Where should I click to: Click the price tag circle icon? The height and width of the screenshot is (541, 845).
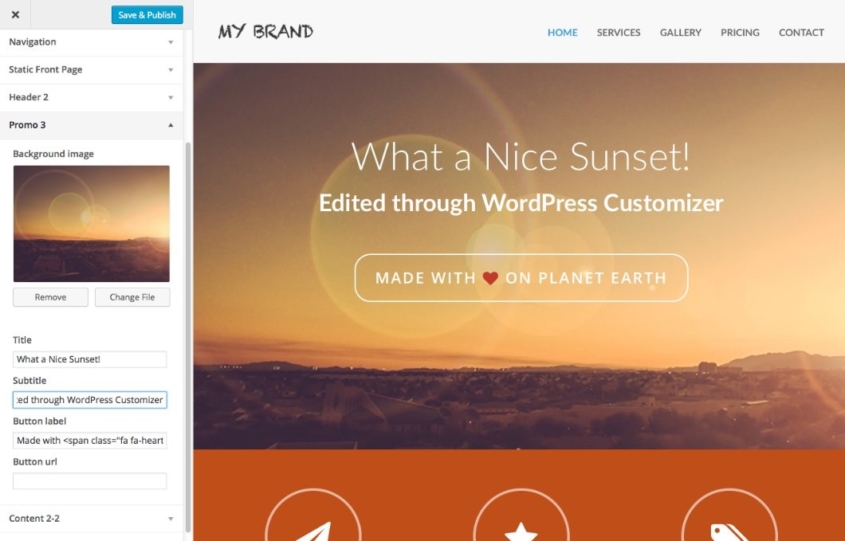point(729,515)
